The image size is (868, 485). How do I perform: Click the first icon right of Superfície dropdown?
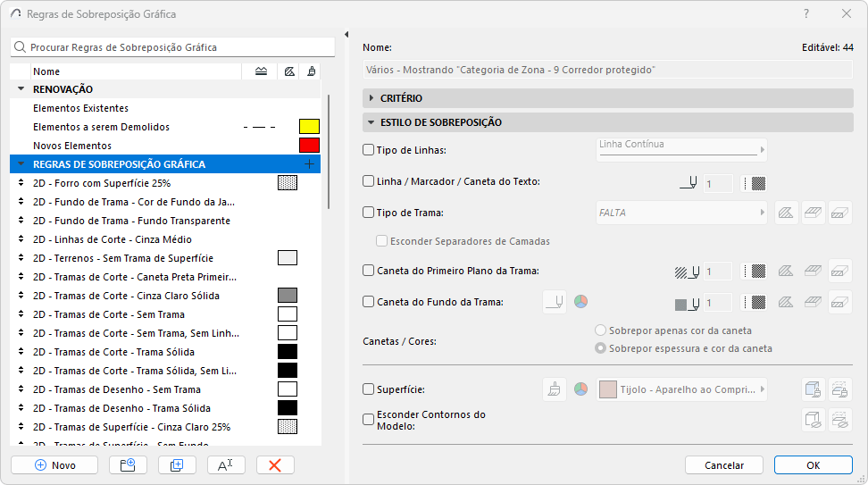point(813,389)
